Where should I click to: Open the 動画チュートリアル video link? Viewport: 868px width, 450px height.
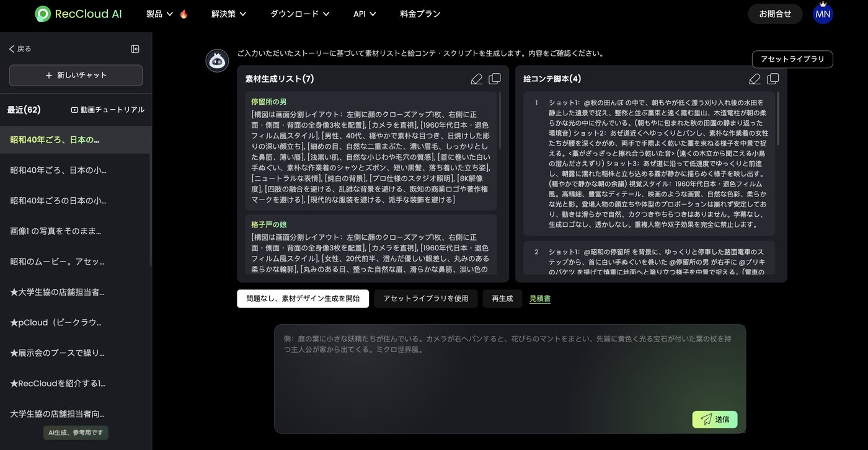[108, 110]
